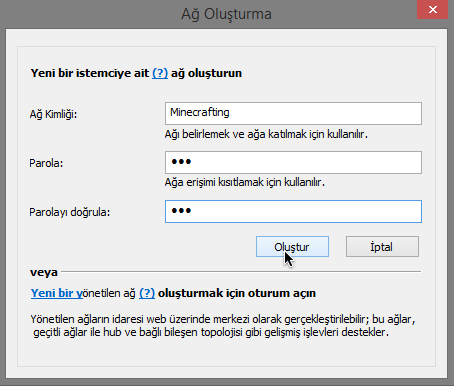Click the 'Parola:' label
Image resolution: width=454 pixels, height=386 pixels.
pos(46,163)
